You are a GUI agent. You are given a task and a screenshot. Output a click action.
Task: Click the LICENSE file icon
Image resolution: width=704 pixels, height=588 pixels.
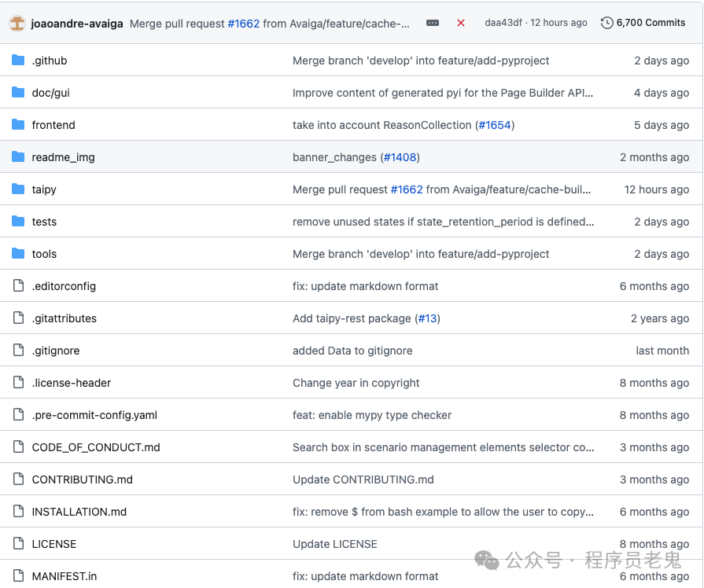tap(18, 543)
